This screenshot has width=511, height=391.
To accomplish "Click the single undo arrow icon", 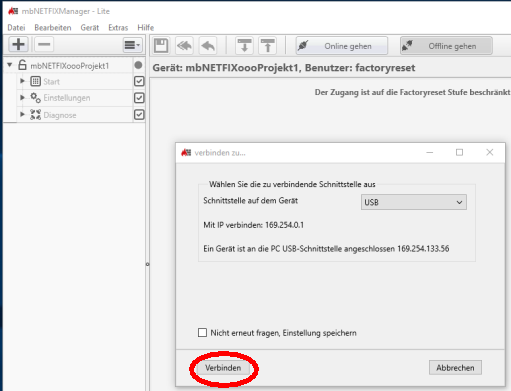I will (x=208, y=45).
